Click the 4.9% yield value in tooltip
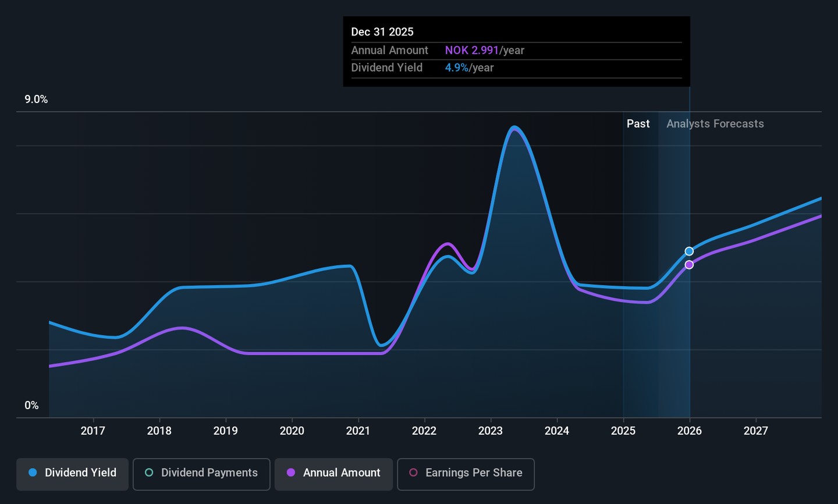Image resolution: width=838 pixels, height=504 pixels. (x=456, y=68)
